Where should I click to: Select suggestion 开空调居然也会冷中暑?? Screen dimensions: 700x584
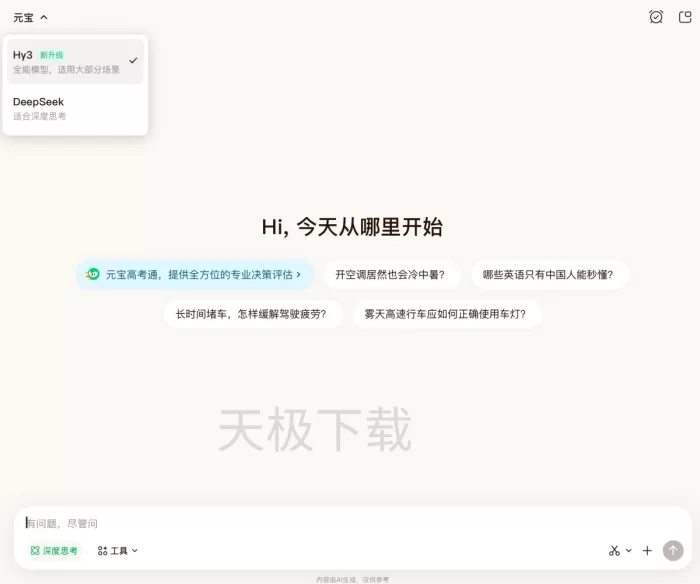390,275
